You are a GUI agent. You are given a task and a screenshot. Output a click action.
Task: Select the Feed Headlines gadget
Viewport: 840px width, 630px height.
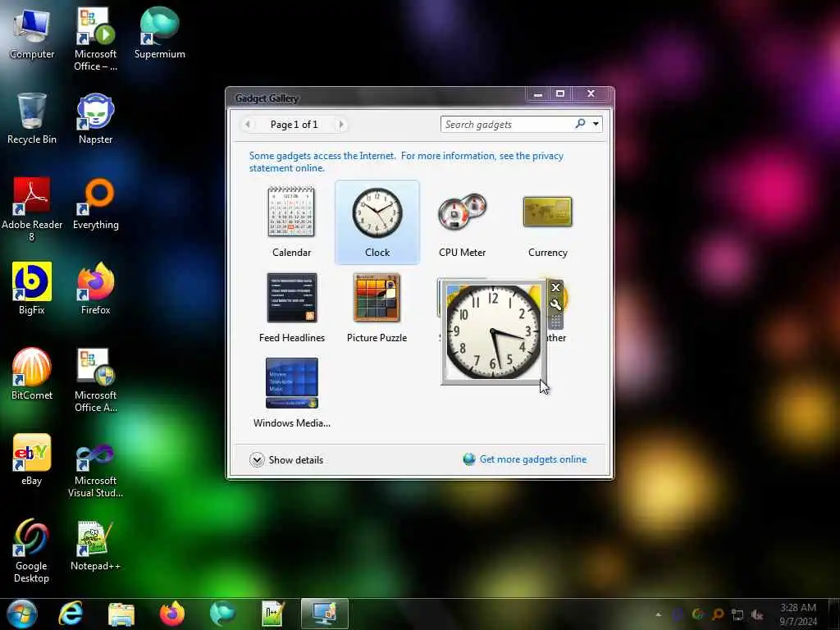(x=291, y=308)
